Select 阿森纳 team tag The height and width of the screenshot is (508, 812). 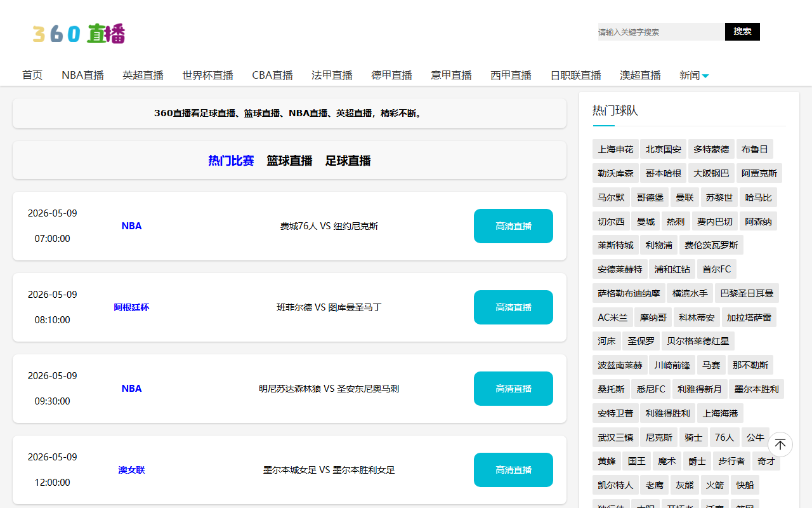[x=758, y=222]
